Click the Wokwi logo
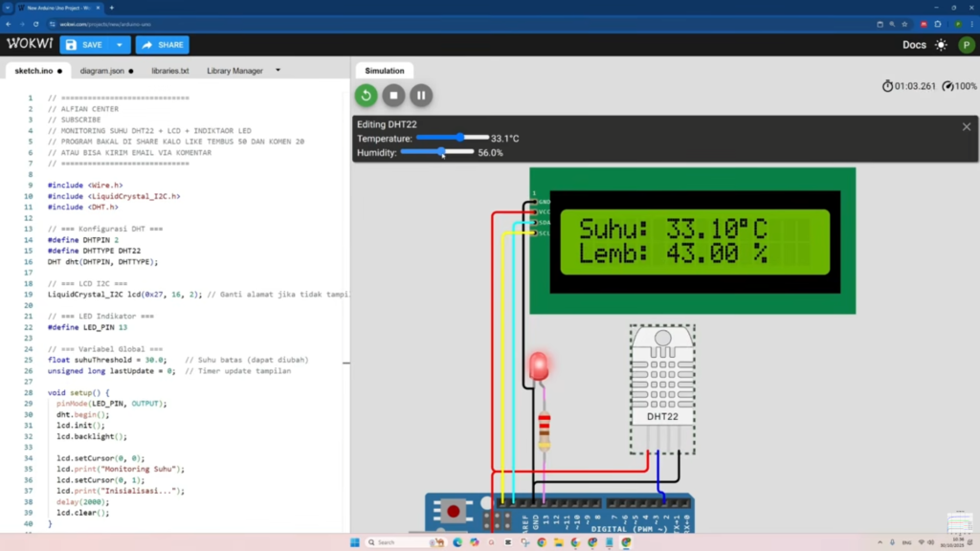The width and height of the screenshot is (980, 551). point(30,44)
